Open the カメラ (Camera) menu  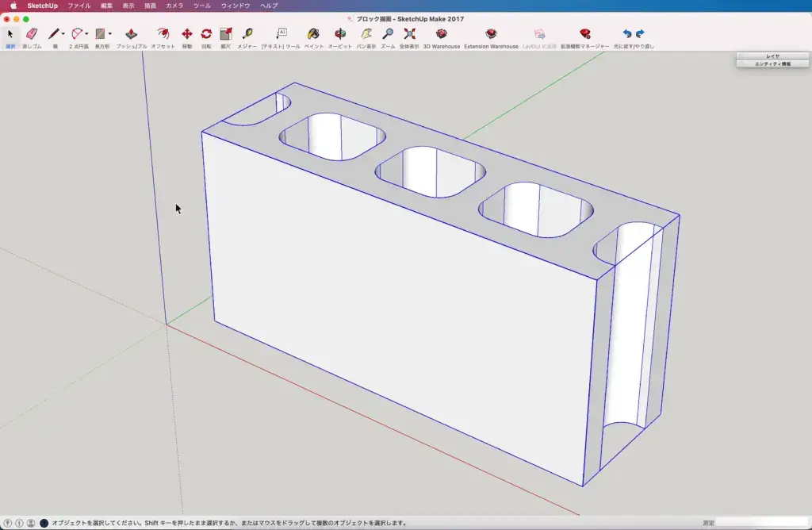click(x=174, y=6)
